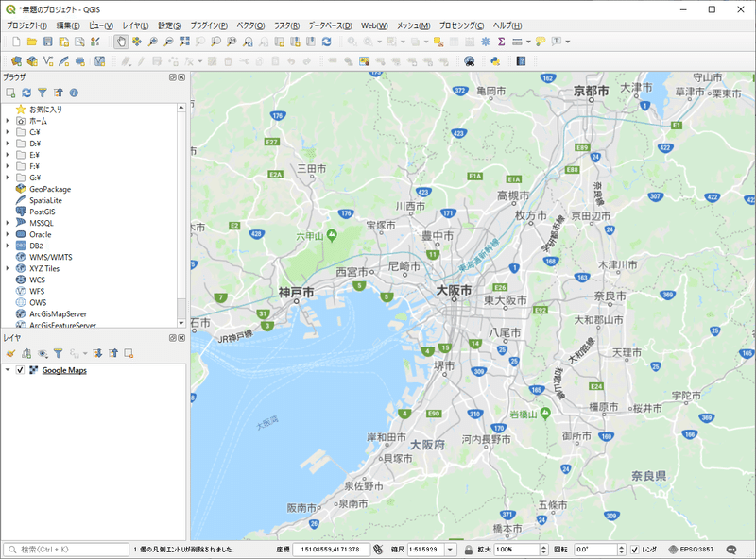Open the ラスタ menu
The height and width of the screenshot is (559, 756).
point(287,25)
